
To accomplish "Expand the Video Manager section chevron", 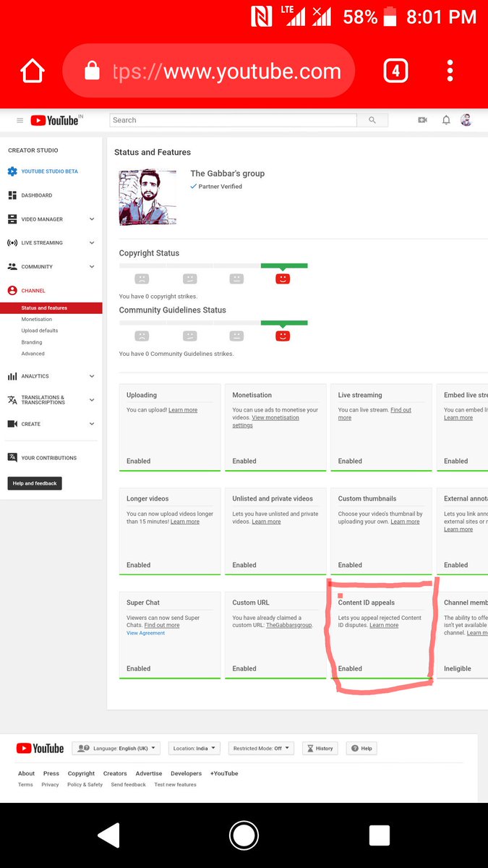I will [x=92, y=219].
